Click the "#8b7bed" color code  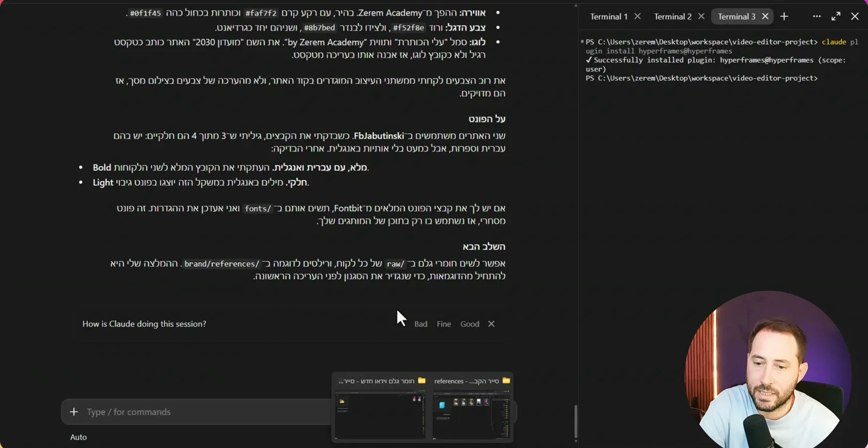point(320,28)
